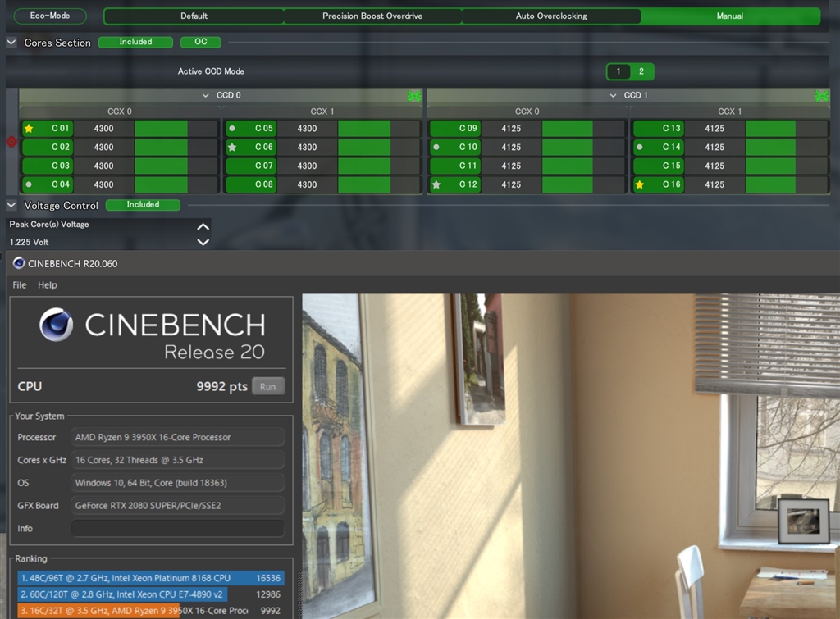Toggle core C 02 button
This screenshot has width=840, height=619.
click(x=48, y=148)
